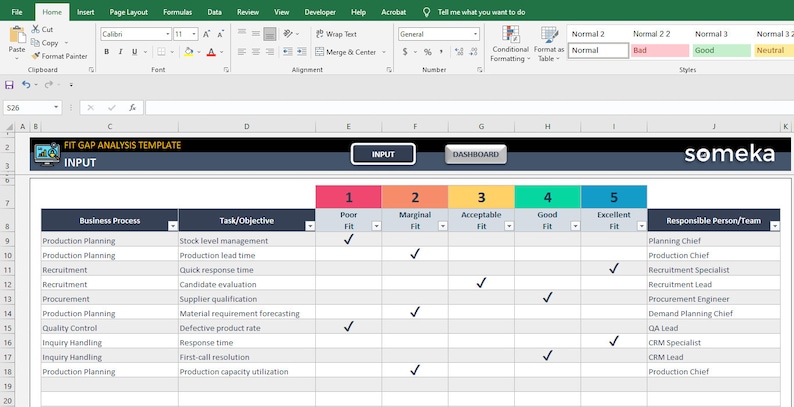Open the General number format dropdown
This screenshot has height=407, width=794.
click(475, 34)
